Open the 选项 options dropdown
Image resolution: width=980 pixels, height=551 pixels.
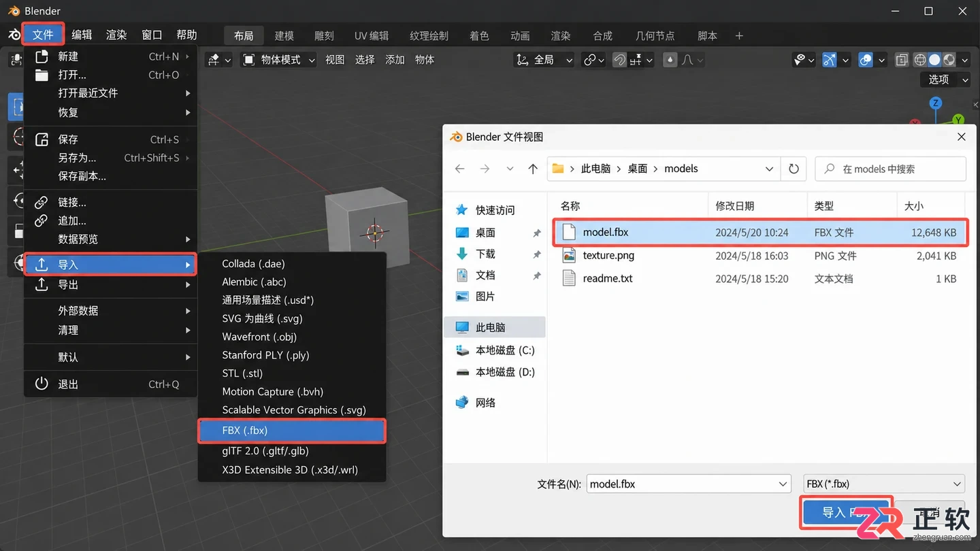point(945,80)
